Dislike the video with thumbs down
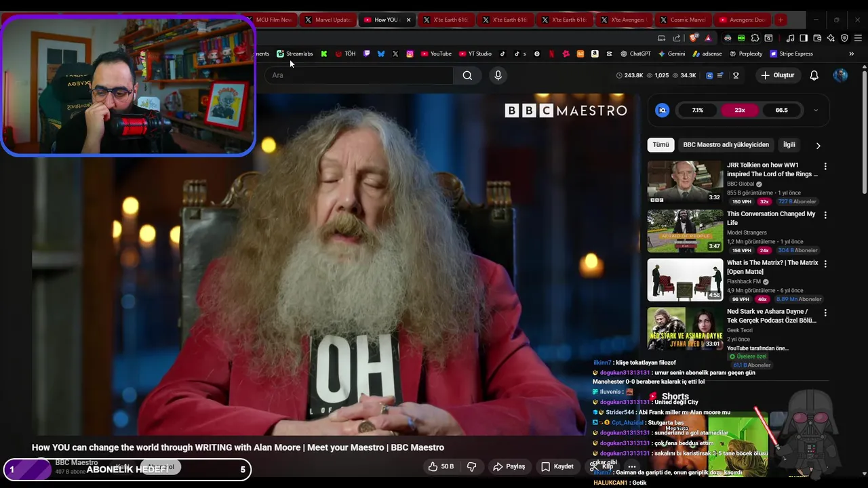The image size is (868, 488). [x=471, y=466]
